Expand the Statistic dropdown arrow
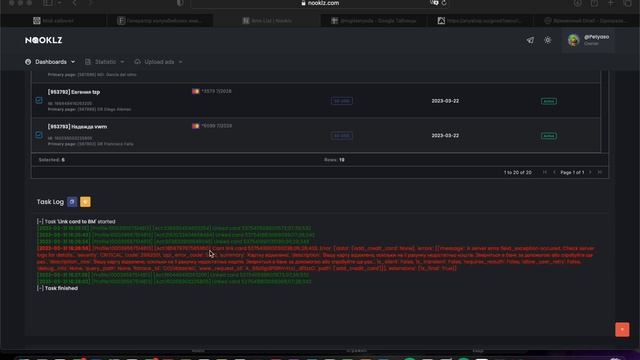The width and height of the screenshot is (640, 360). click(x=122, y=62)
